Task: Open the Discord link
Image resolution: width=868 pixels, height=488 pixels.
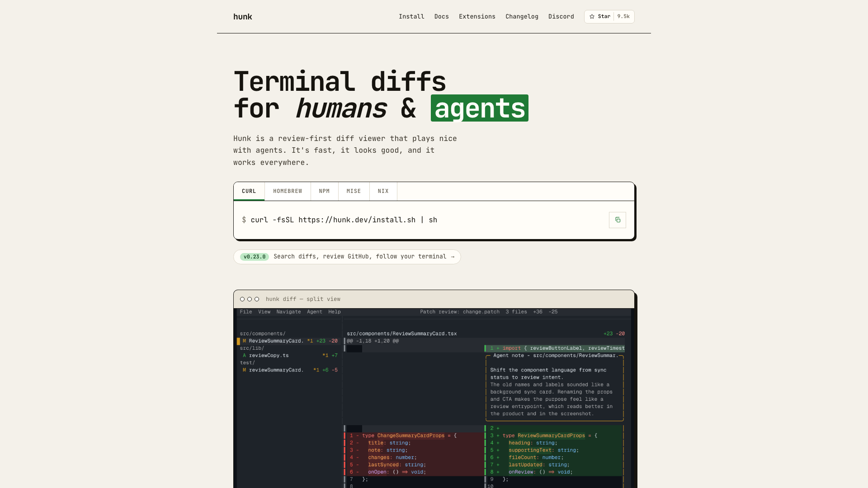Action: [561, 17]
